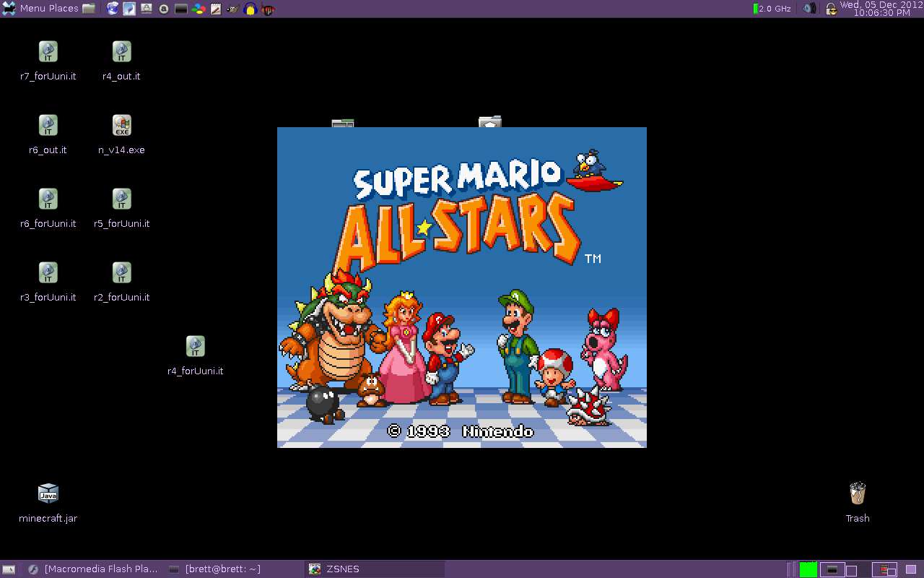This screenshot has width=924, height=578.
Task: Click the distro logo in top panel
Action: [9, 9]
